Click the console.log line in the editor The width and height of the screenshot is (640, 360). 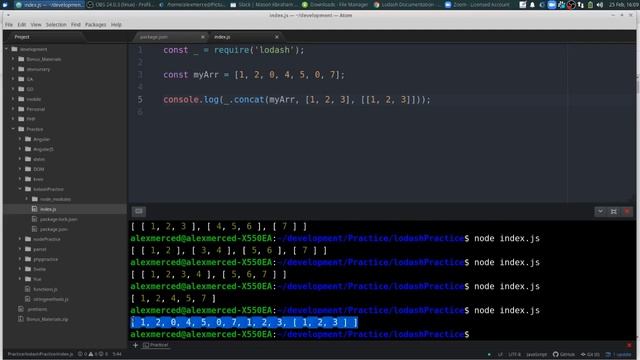pos(297,100)
